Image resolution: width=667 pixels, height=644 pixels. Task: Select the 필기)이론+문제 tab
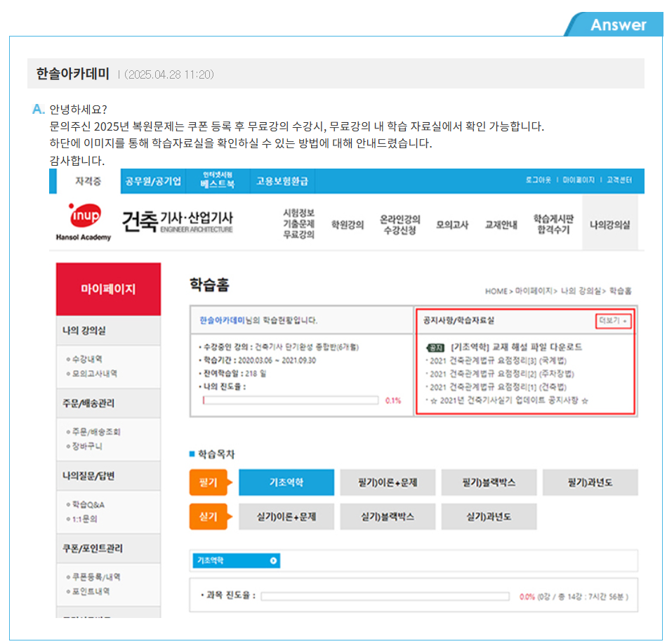pyautogui.click(x=388, y=482)
